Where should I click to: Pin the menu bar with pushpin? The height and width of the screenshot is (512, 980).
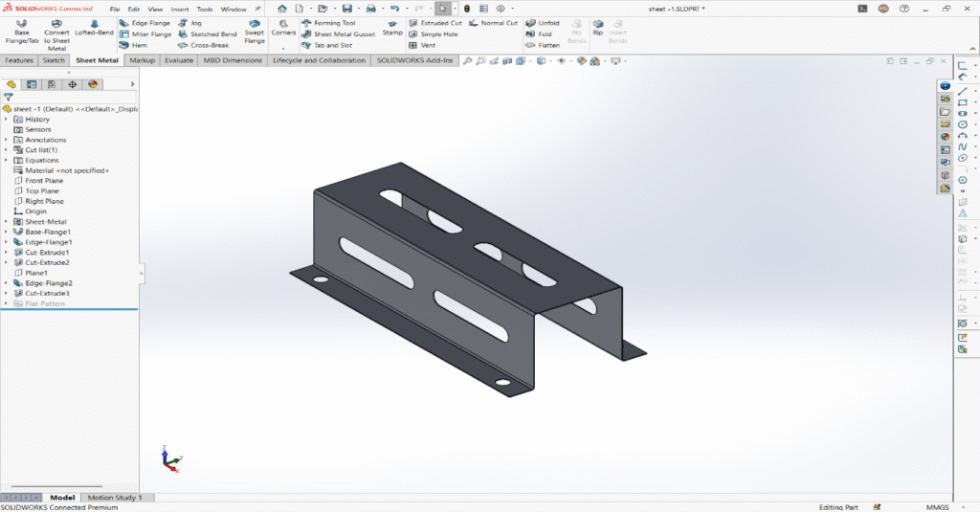point(257,9)
